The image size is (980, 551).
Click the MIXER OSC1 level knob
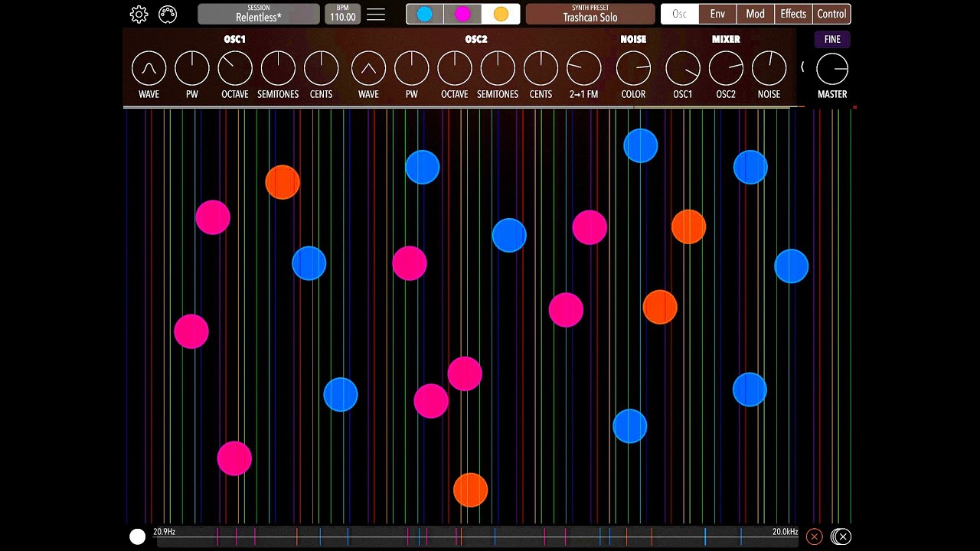[682, 69]
